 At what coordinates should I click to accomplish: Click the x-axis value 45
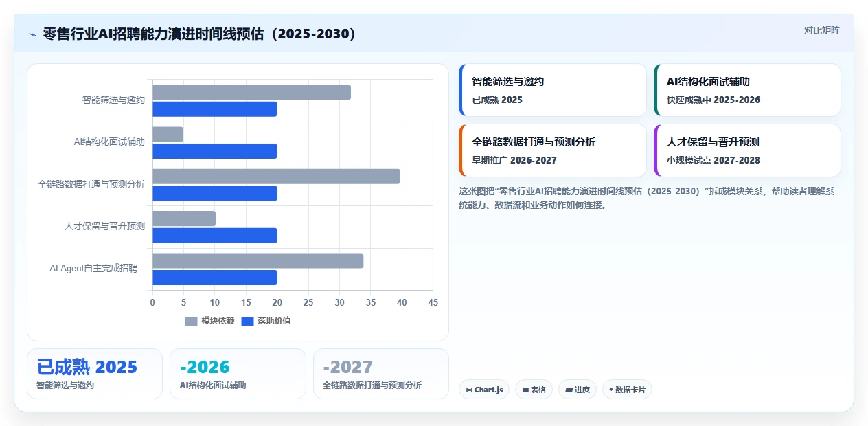[433, 302]
